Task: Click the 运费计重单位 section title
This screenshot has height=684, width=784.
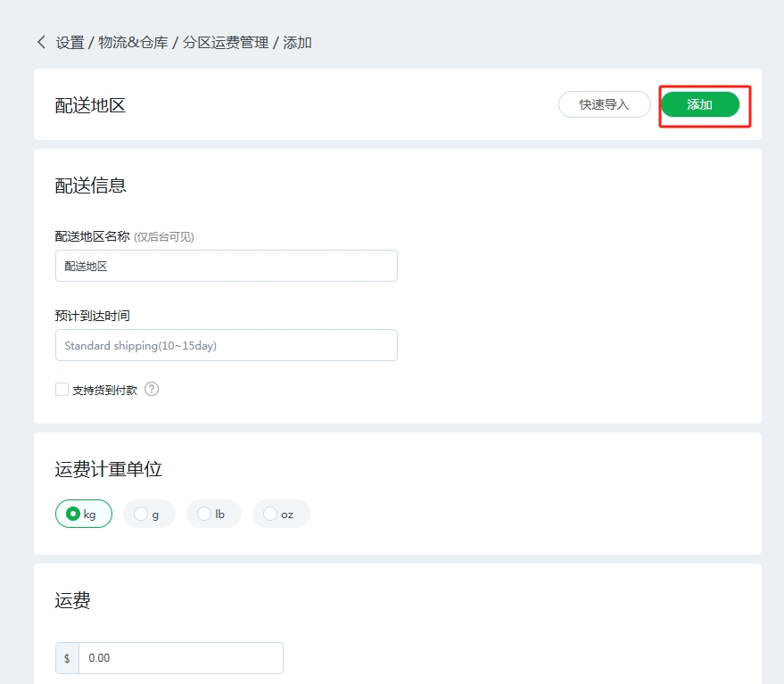Action: [108, 469]
